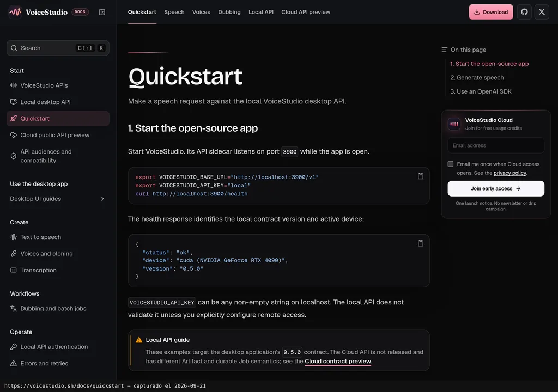Viewport: 558px width, 392px height.
Task: Click the VOICESTUDIO_API_KEY inline code
Action: pos(162,302)
